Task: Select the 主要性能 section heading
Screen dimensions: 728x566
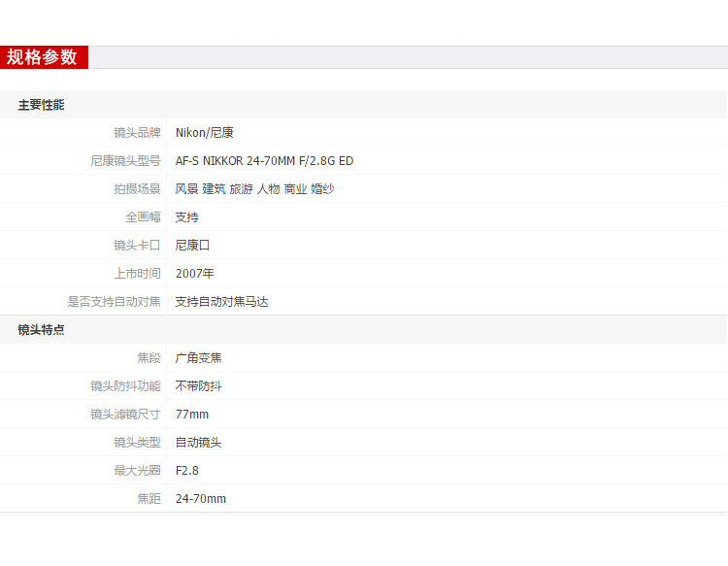Action: coord(42,105)
